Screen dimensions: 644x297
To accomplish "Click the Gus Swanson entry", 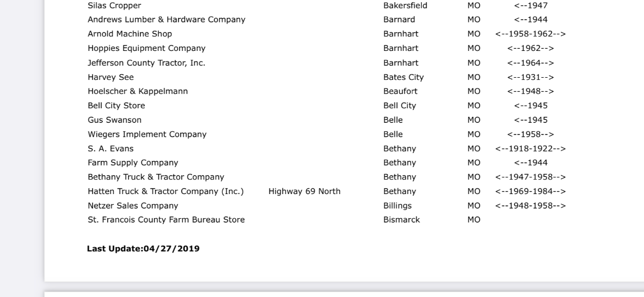I will tap(115, 120).
